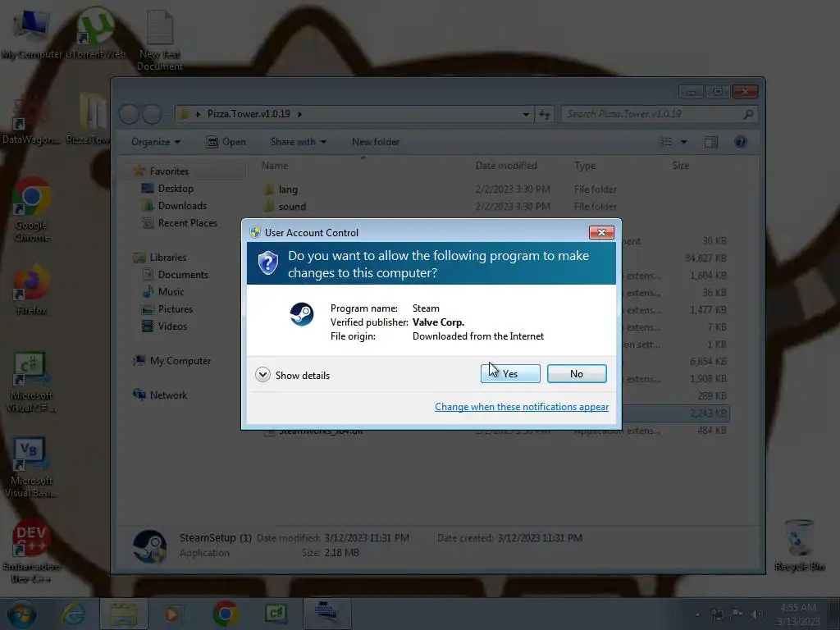Click the Firefox desktop icon
The image size is (840, 630).
tap(32, 290)
